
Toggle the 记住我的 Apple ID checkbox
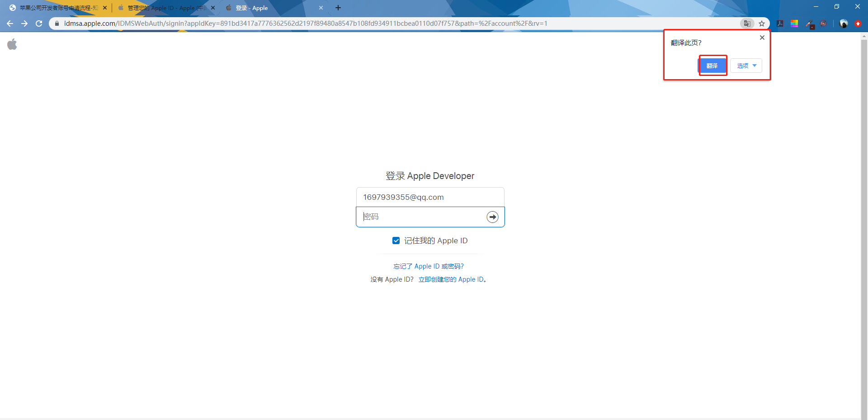coord(396,241)
